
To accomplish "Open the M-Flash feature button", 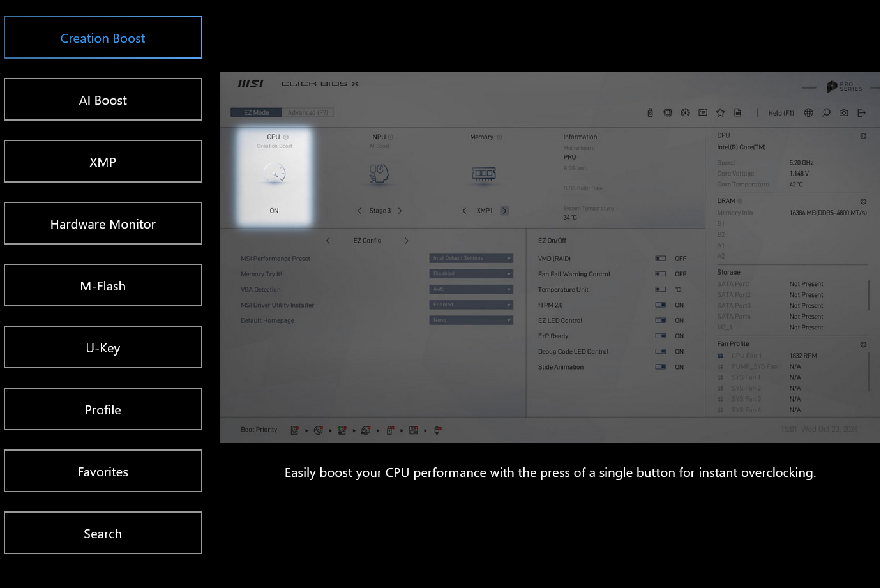I will coord(103,285).
